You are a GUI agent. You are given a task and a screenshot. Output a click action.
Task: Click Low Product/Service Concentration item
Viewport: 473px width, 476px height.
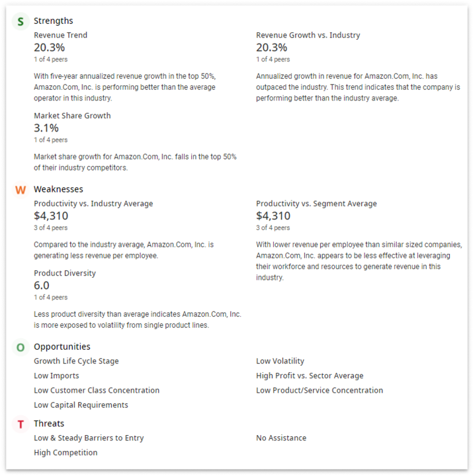(320, 391)
